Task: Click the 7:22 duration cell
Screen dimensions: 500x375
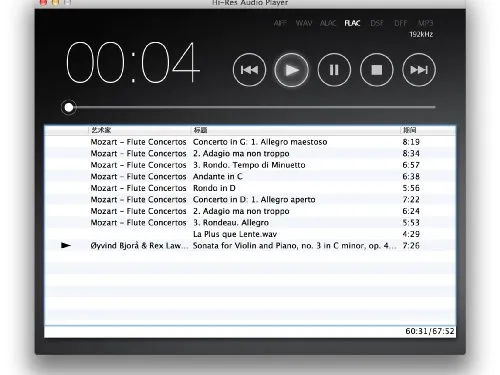Action: (x=411, y=200)
